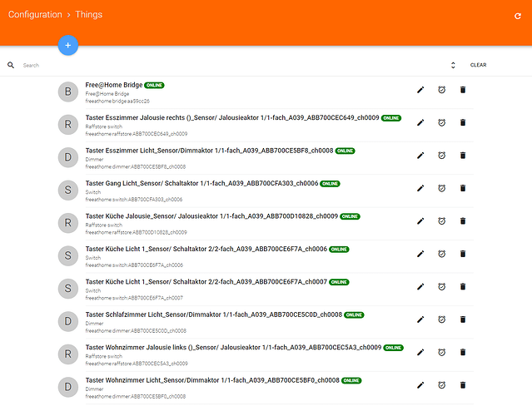Open Küche Licht 1 title ending ch0007

206,282
